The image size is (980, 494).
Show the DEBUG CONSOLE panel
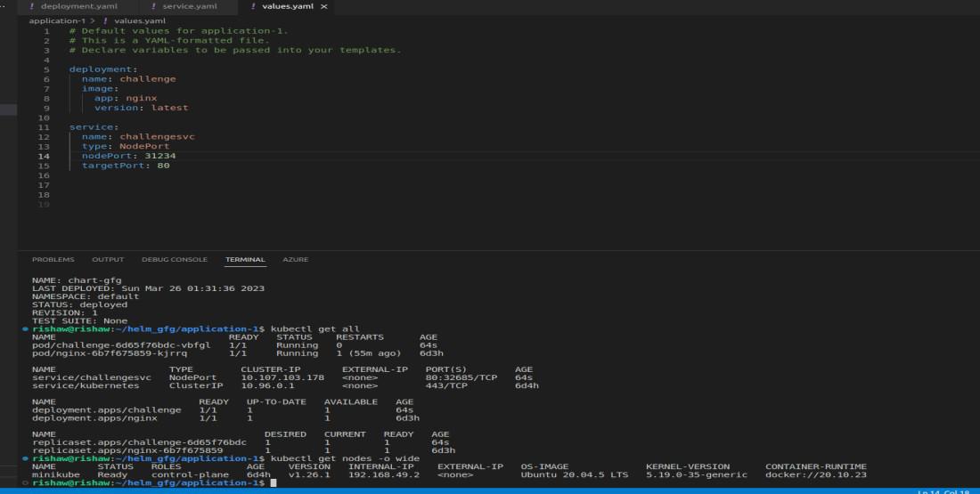(x=175, y=260)
